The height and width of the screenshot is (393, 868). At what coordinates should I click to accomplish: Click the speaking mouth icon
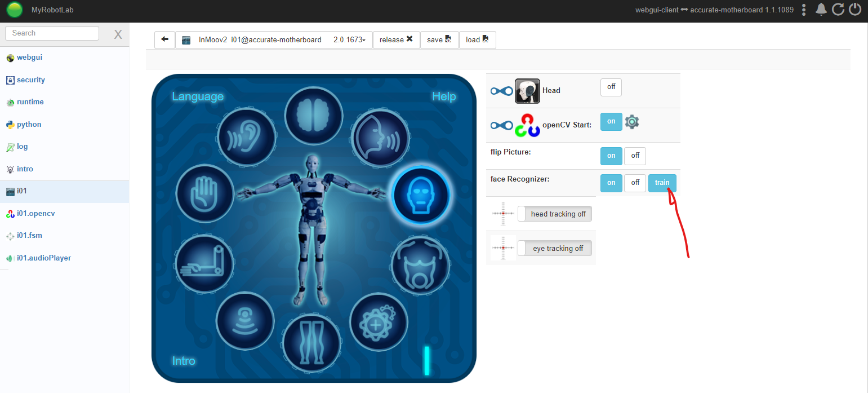[380, 138]
